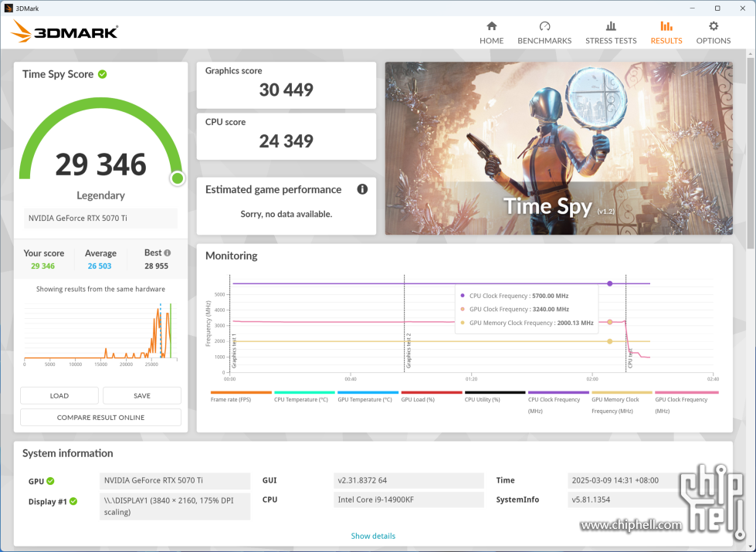Viewport: 756px width, 552px height.
Task: Click the Display #1 resolution value
Action: coord(175,506)
